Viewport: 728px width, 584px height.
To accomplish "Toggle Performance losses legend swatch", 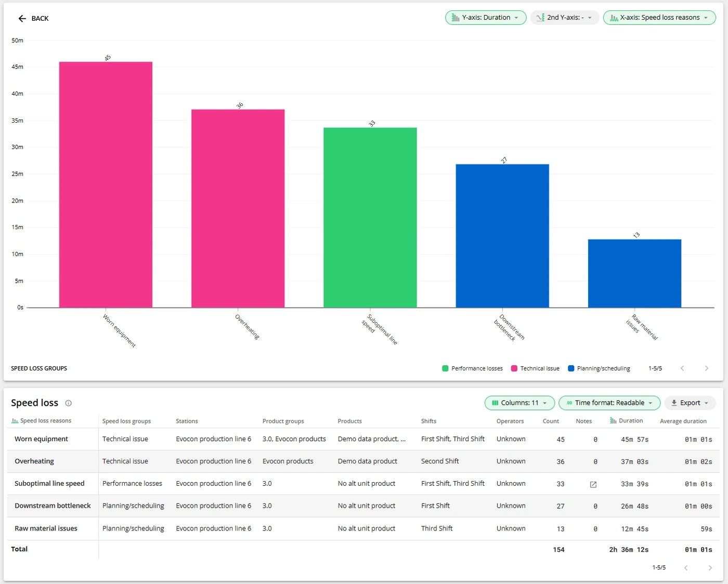I will [x=445, y=368].
